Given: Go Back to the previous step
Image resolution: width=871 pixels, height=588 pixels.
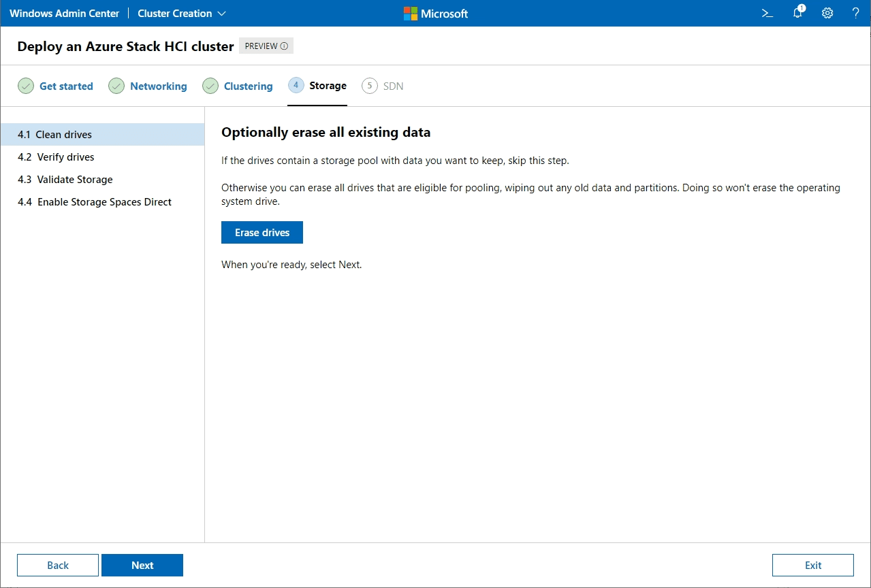Looking at the screenshot, I should point(58,565).
